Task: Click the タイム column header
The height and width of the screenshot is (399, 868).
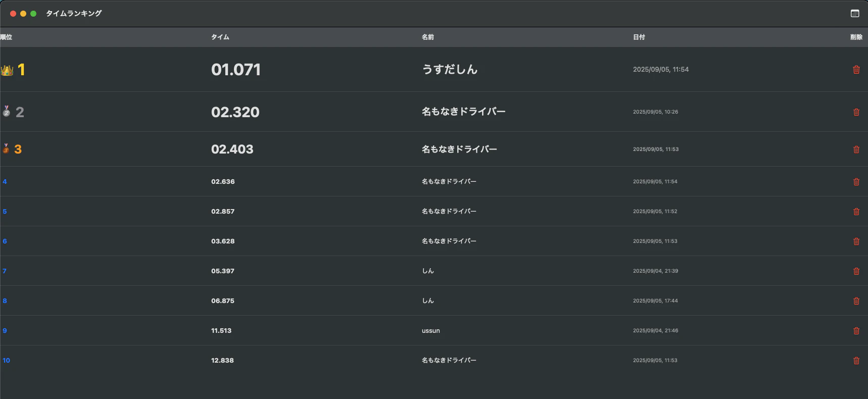Action: pos(220,37)
